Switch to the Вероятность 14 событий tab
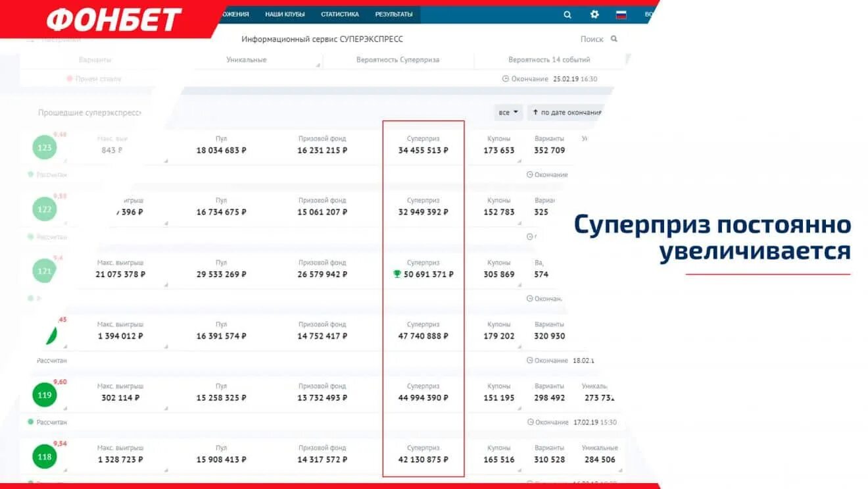This screenshot has width=868, height=489. click(549, 60)
